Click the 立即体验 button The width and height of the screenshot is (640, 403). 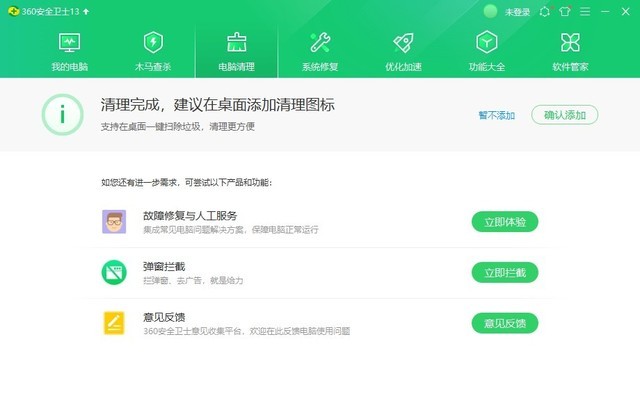(x=504, y=221)
